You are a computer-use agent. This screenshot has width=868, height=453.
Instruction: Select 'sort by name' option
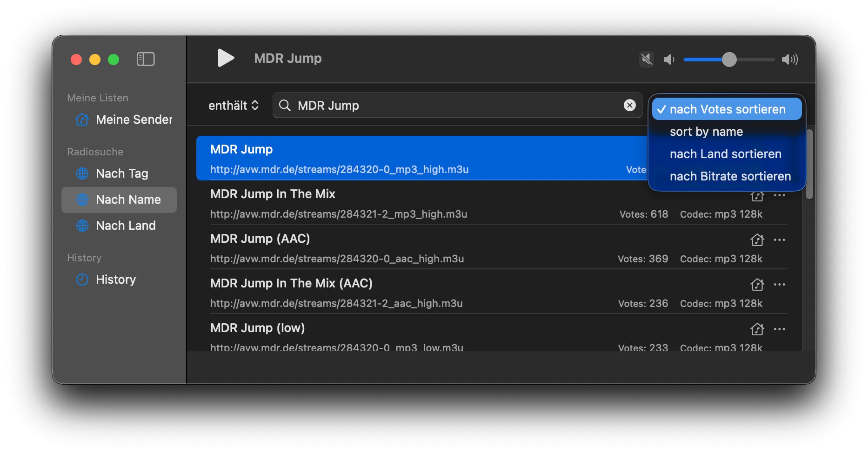pos(706,132)
